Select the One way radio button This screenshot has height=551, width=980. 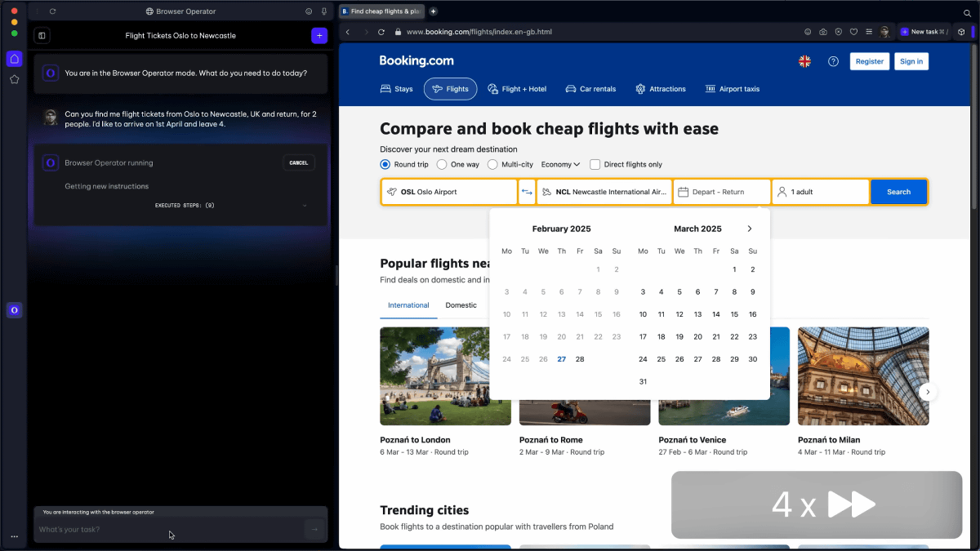coord(442,164)
